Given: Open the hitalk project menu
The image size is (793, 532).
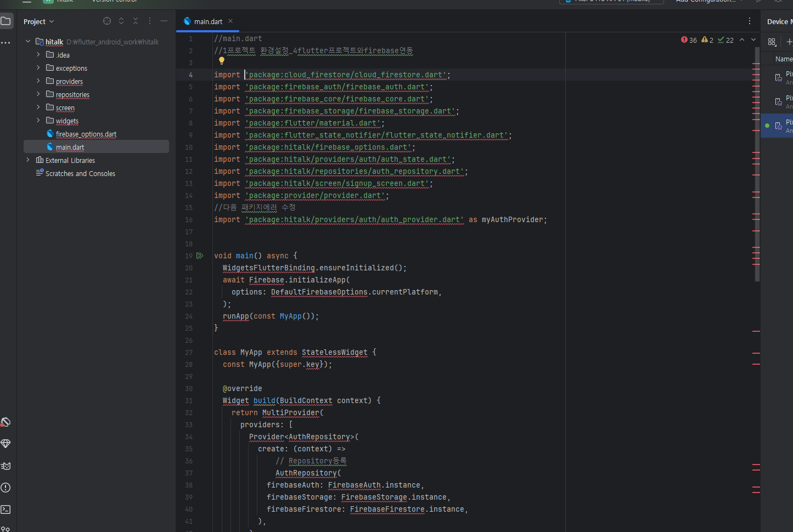Looking at the screenshot, I should (x=59, y=2).
